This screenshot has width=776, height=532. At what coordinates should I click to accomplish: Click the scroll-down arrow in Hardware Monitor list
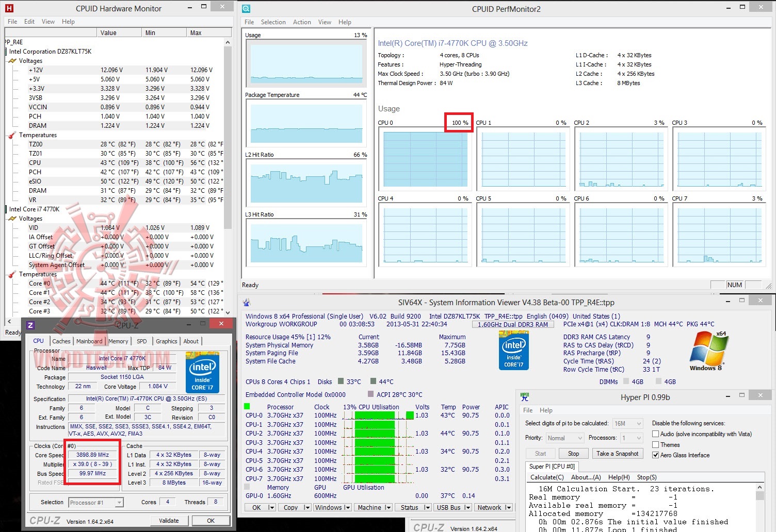point(228,311)
